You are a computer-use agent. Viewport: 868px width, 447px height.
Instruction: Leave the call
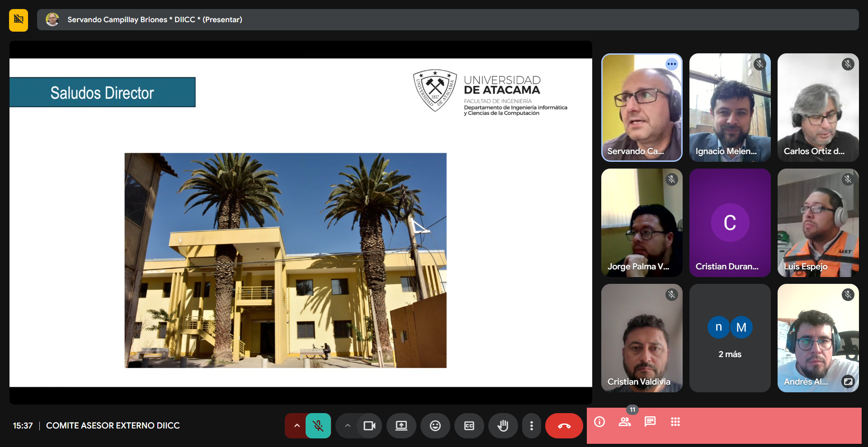click(564, 426)
